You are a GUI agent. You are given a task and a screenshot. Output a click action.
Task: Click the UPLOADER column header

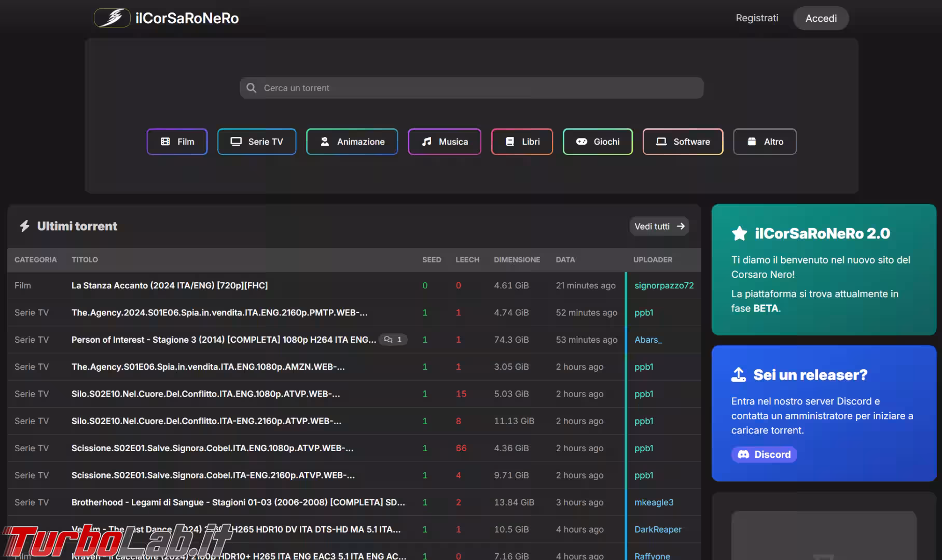(653, 260)
